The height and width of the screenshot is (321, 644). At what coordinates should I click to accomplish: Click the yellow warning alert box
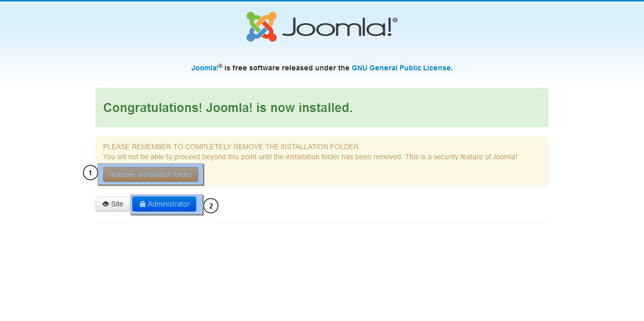click(322, 162)
